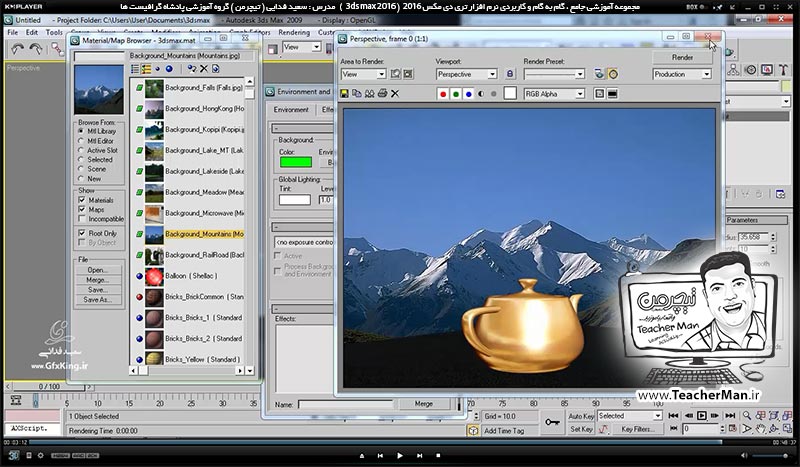Click the Merge... button in File group
800x467 pixels.
coord(99,280)
